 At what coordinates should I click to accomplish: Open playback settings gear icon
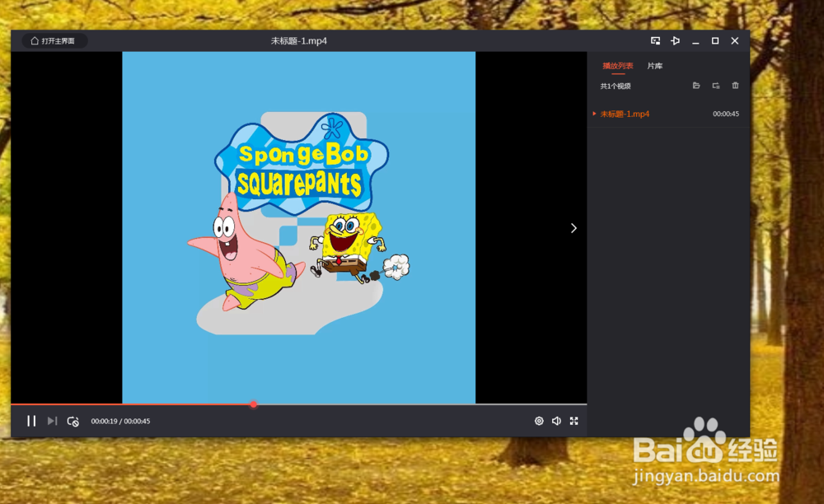[x=539, y=421]
